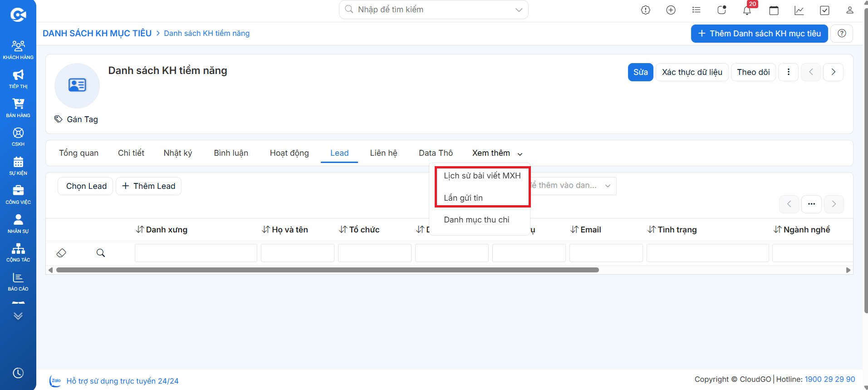Open the Tiếp Thị marketing module
The height and width of the screenshot is (390, 868).
[18, 79]
